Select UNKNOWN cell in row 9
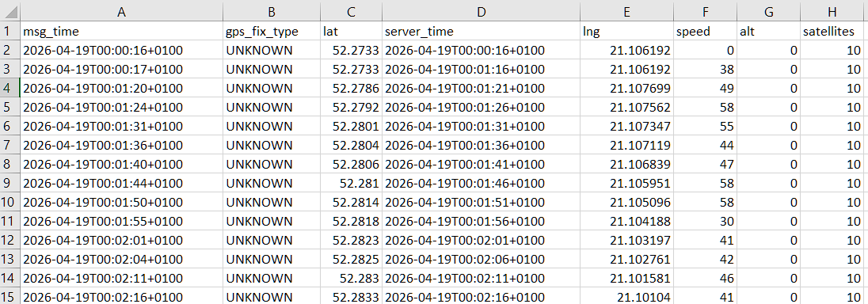The height and width of the screenshot is (304, 868). (271, 183)
